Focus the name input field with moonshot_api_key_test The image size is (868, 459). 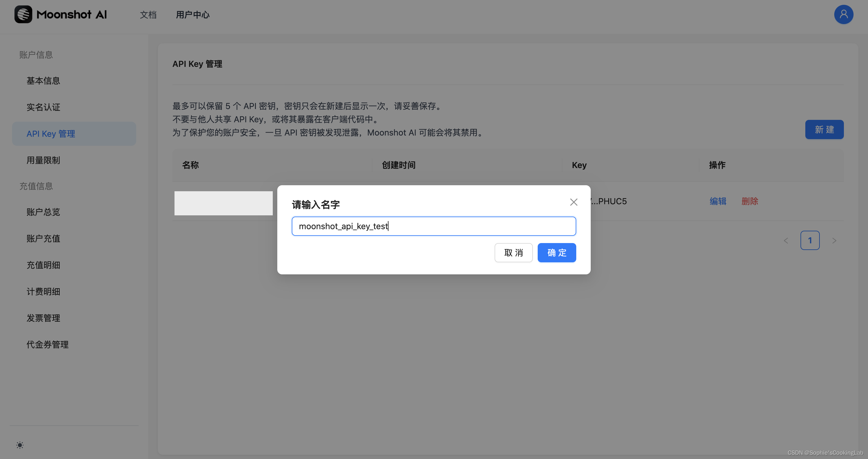coord(434,226)
